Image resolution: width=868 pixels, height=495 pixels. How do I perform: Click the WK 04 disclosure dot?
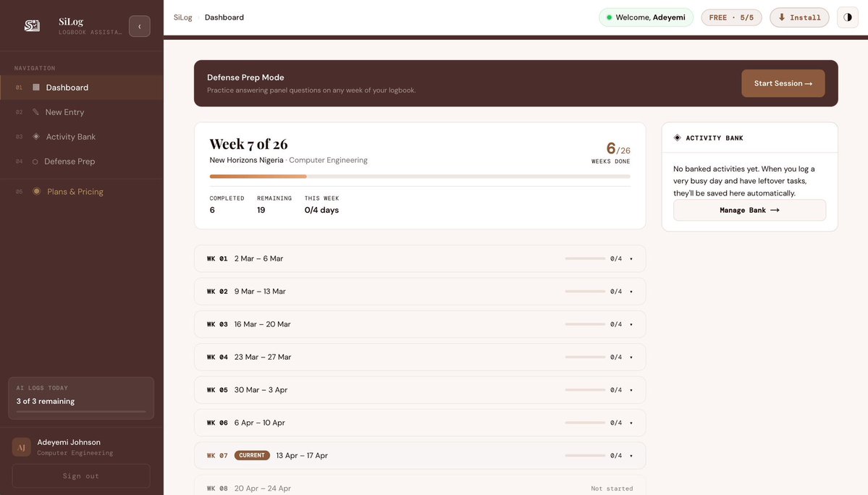coord(631,357)
